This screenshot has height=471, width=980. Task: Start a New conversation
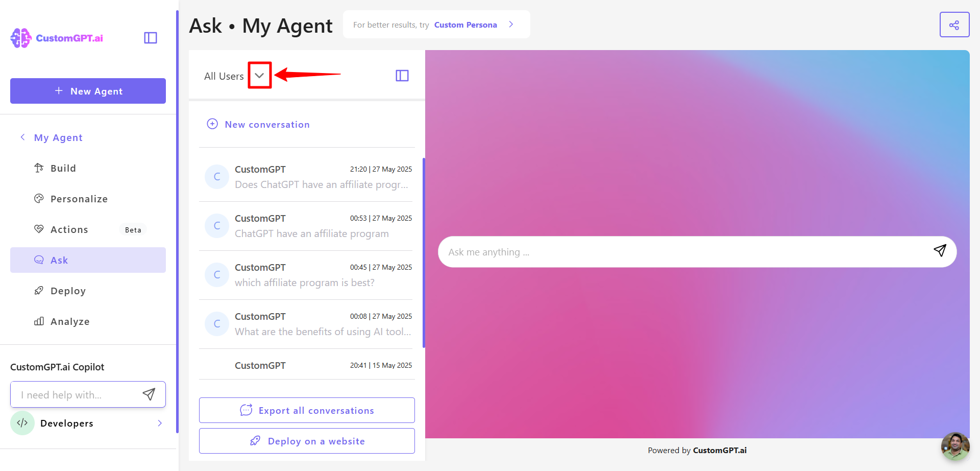258,124
